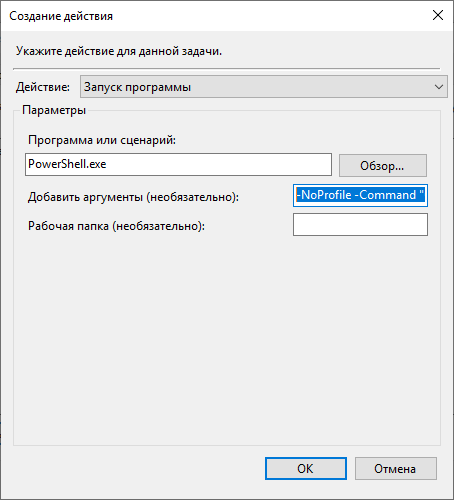Viewport: 454px width, 500px height.
Task: Expand dropdown chevron next to Запуск программы
Action: coord(439,87)
